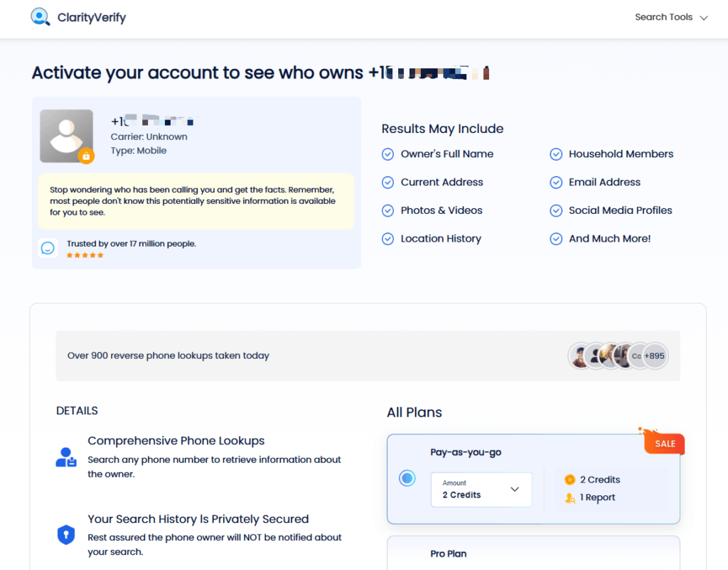The height and width of the screenshot is (570, 728).
Task: Click the orange lock badge on avatar
Action: (x=86, y=156)
